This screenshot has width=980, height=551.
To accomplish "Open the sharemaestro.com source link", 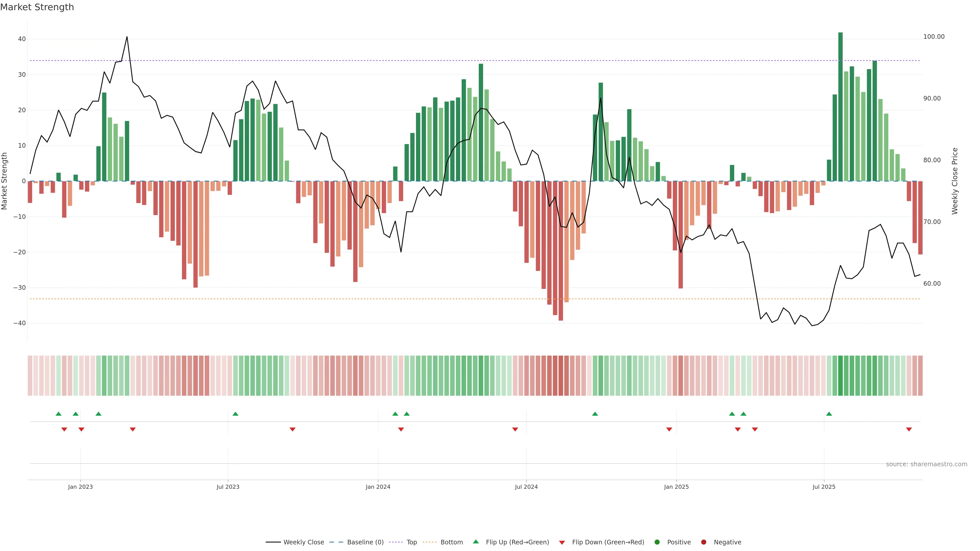I will (x=926, y=464).
